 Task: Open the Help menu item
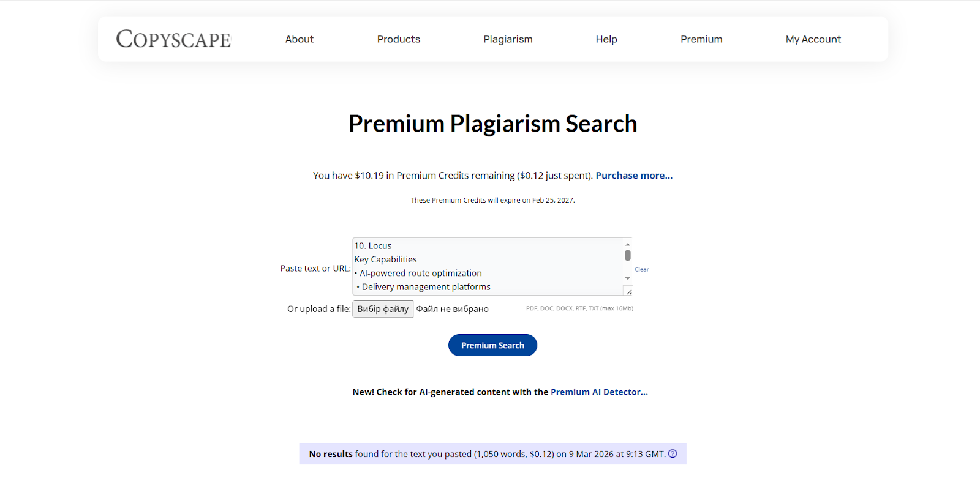(x=606, y=39)
